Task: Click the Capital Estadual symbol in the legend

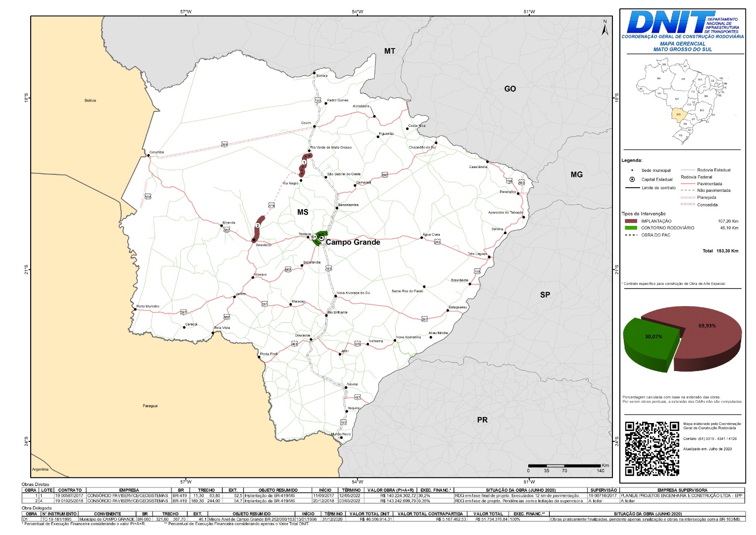Action: 632,179
